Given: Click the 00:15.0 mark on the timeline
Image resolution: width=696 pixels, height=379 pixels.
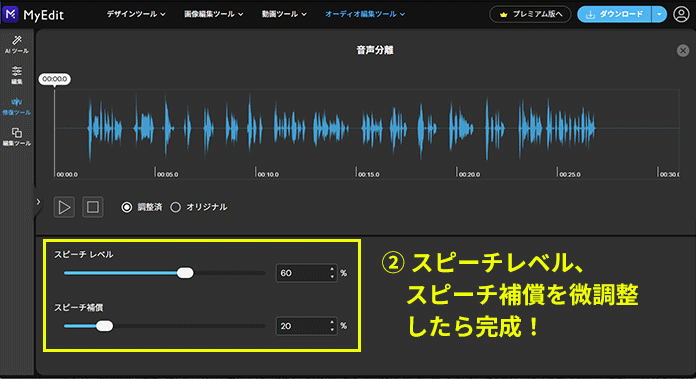Looking at the screenshot, I should 368,174.
